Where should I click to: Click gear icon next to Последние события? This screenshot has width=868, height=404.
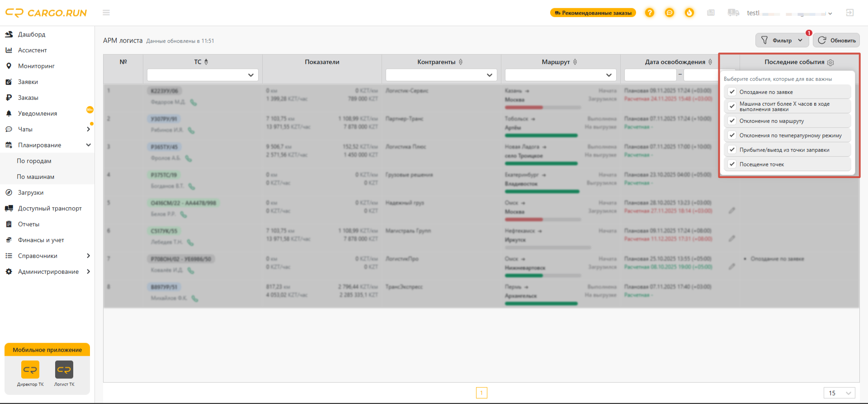click(x=830, y=62)
